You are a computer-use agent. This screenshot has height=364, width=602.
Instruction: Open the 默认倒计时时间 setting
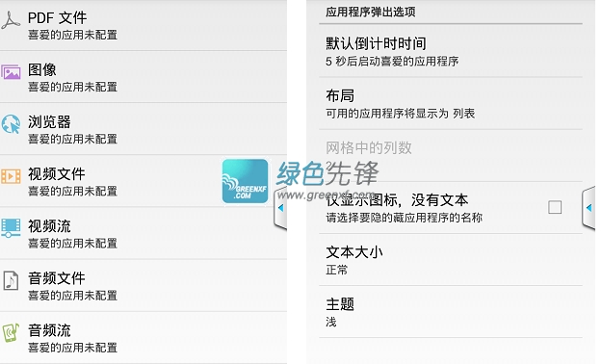coord(451,51)
